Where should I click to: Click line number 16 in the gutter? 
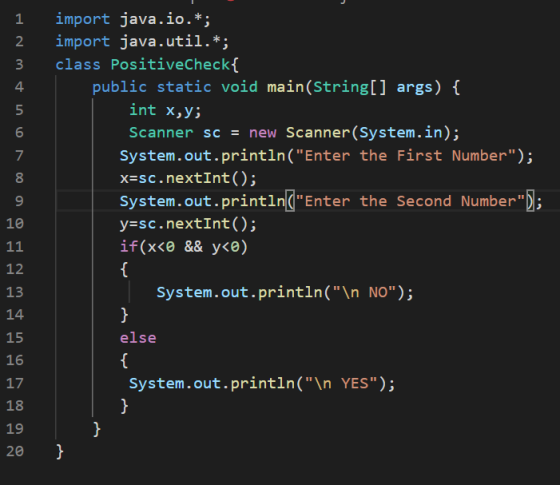(x=15, y=360)
